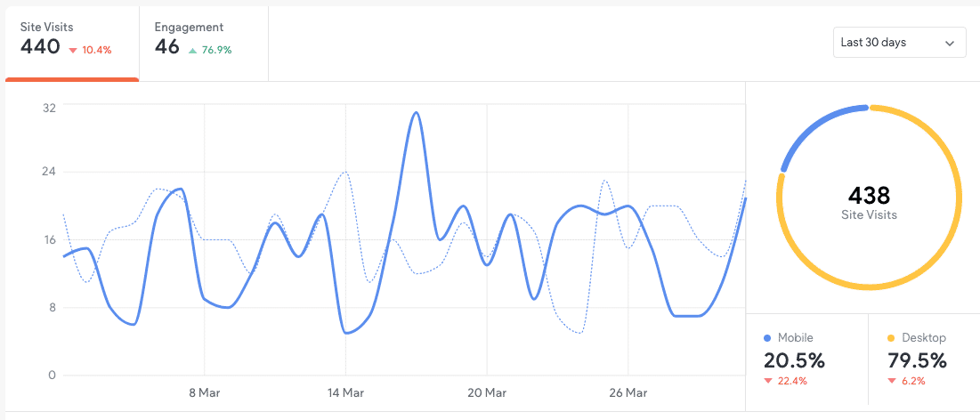Click the Desktop red down arrow

point(892,382)
